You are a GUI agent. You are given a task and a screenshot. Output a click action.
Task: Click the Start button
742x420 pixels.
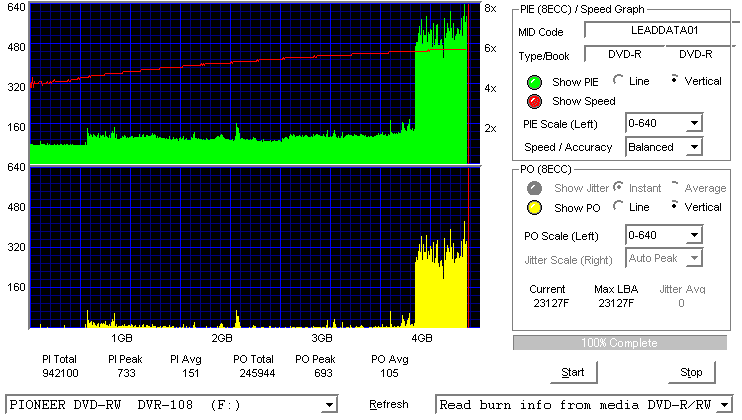573,373
